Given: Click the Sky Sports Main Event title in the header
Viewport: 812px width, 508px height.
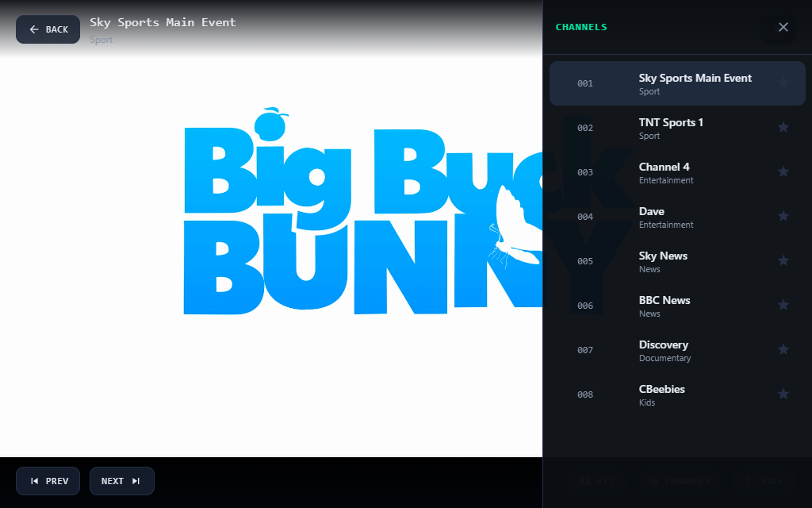Looking at the screenshot, I should click(x=163, y=22).
